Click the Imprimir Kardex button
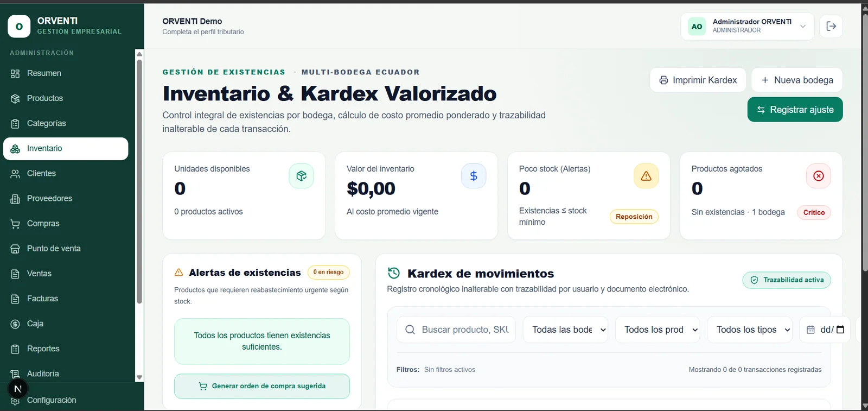This screenshot has height=411, width=868. [698, 80]
